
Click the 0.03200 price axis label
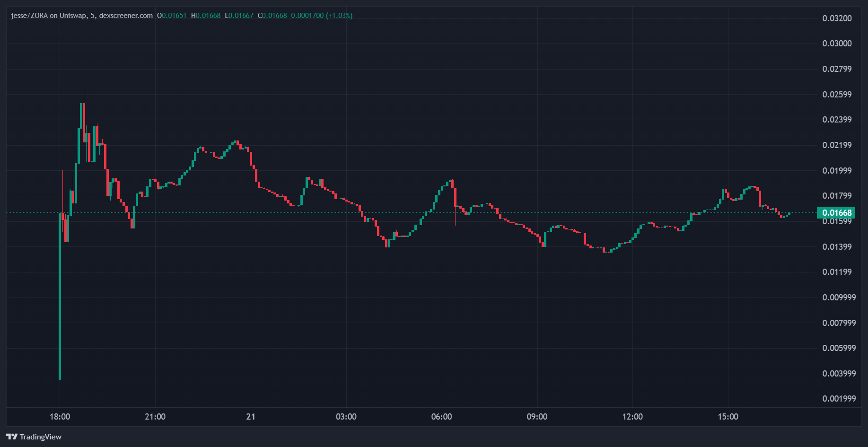837,18
